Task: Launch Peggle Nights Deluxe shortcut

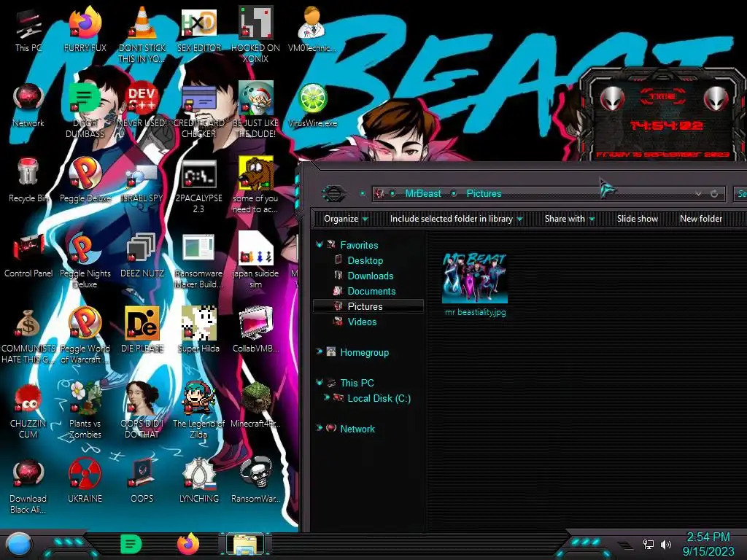Action: pyautogui.click(x=85, y=261)
